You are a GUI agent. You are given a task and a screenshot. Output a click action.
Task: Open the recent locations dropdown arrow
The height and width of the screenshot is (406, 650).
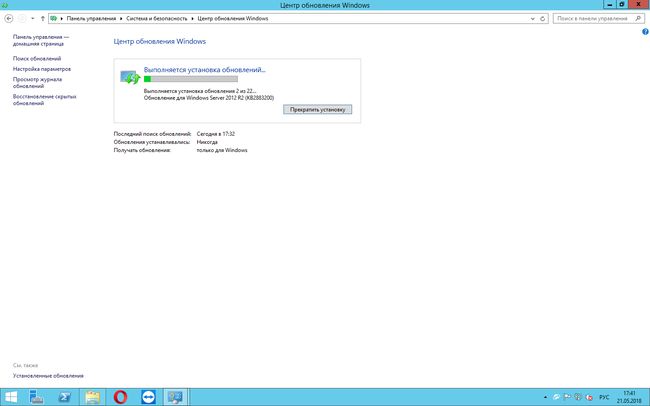(33, 19)
